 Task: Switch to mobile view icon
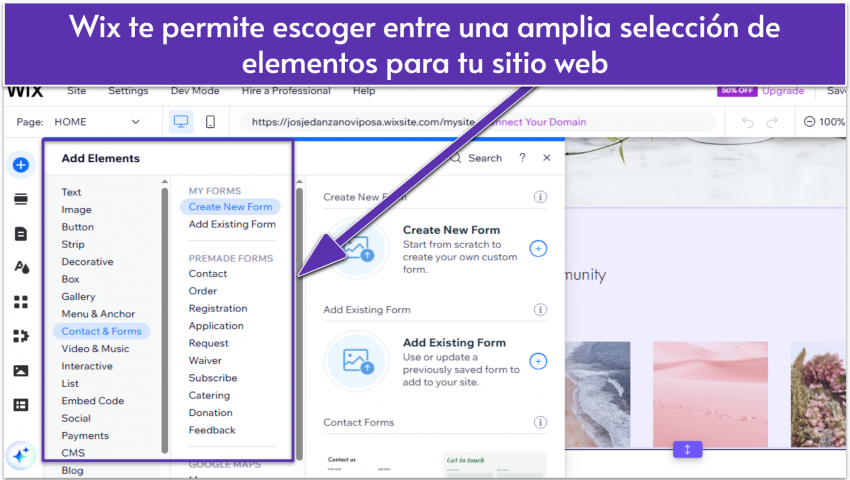point(210,121)
